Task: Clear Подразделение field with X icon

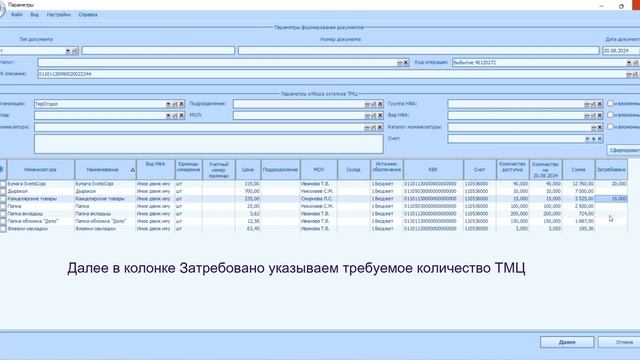Action: pyautogui.click(x=380, y=104)
